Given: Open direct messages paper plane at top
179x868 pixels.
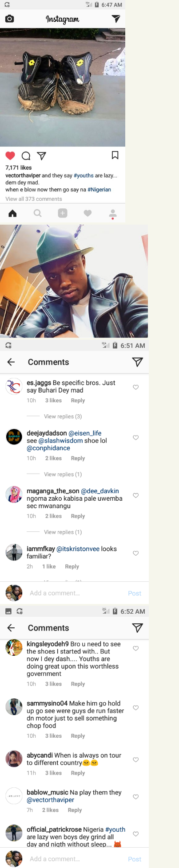Looking at the screenshot, I should [115, 19].
